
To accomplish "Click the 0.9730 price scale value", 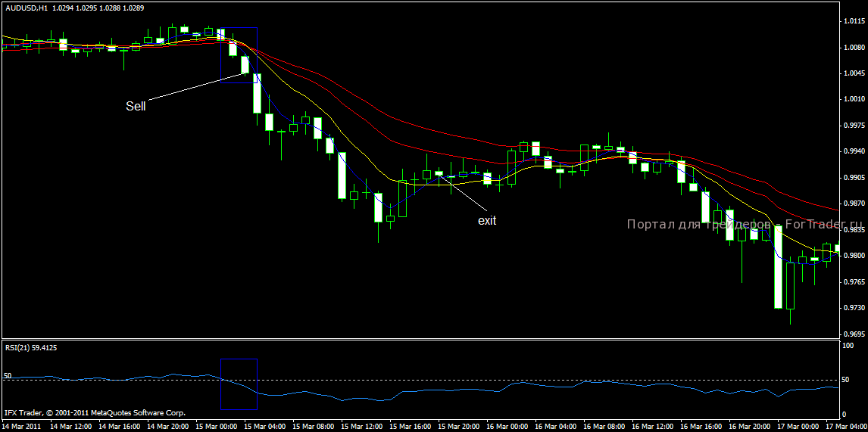I will click(x=853, y=307).
